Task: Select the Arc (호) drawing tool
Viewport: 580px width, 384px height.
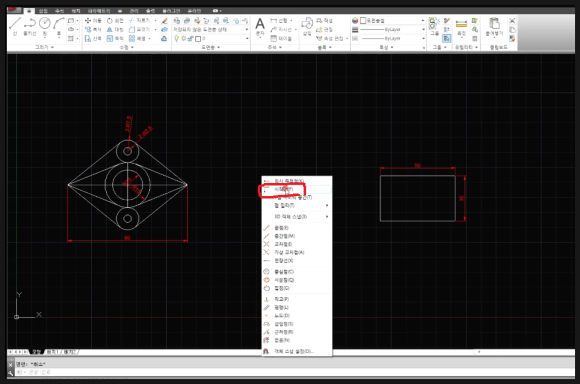Action: (58, 26)
